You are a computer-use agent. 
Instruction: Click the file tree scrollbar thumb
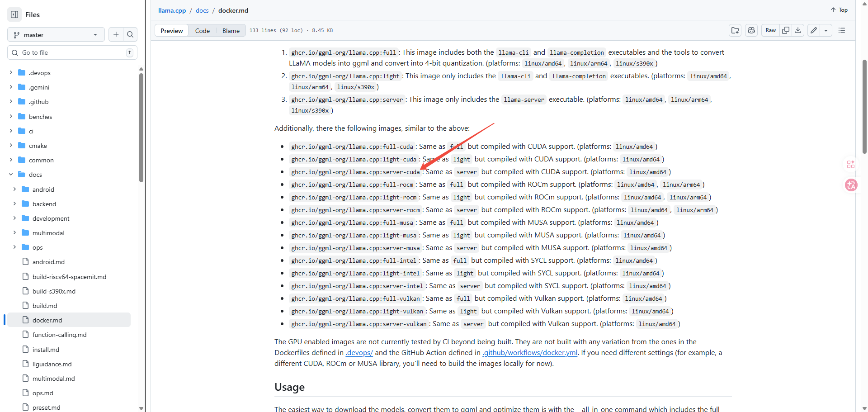(x=141, y=128)
